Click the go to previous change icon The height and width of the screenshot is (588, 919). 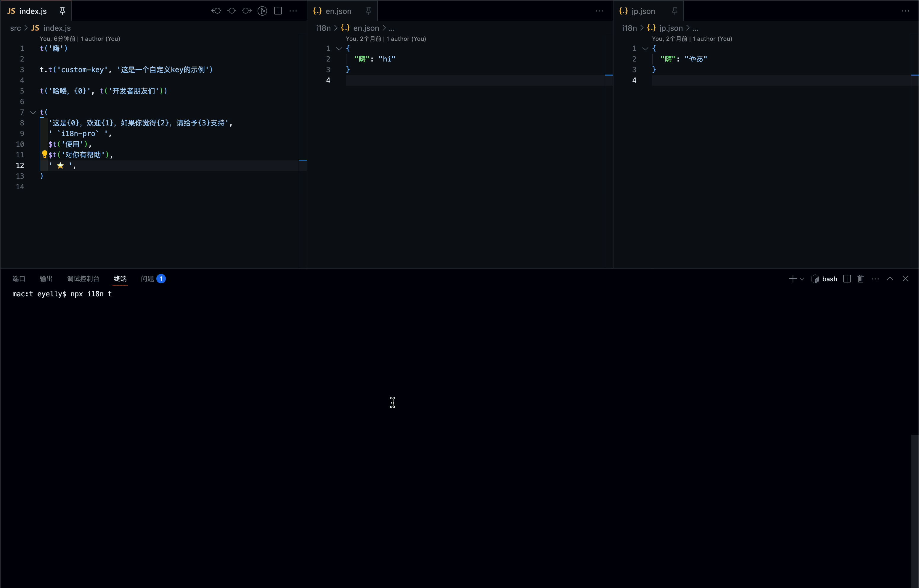click(x=216, y=11)
